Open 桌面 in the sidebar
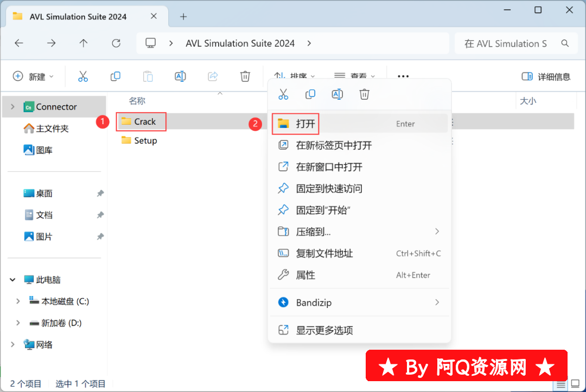This screenshot has width=586, height=392. click(38, 194)
